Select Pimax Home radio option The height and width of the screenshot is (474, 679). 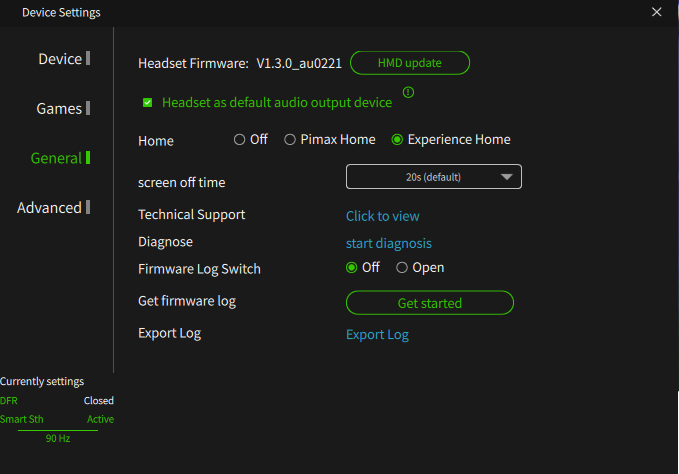tap(290, 139)
